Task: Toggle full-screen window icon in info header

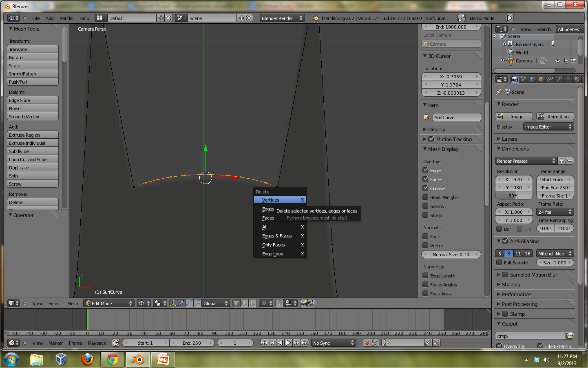Action: point(462,18)
